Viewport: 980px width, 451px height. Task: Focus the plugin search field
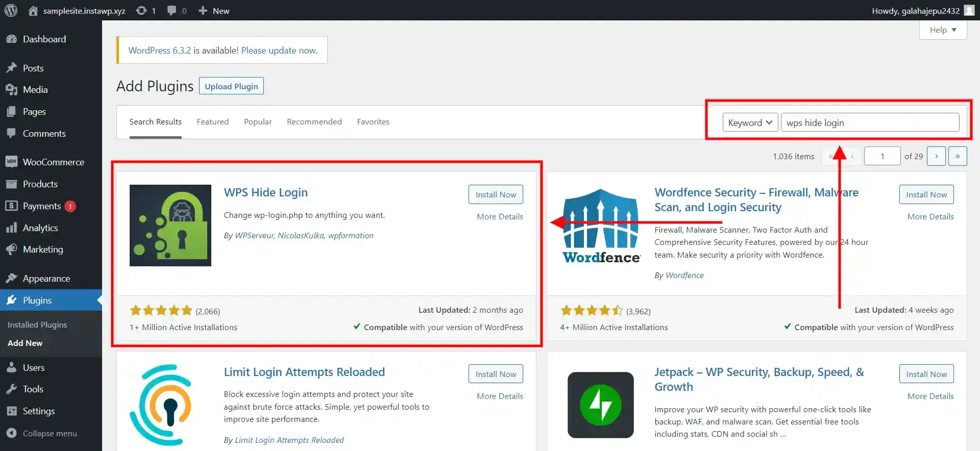point(870,122)
